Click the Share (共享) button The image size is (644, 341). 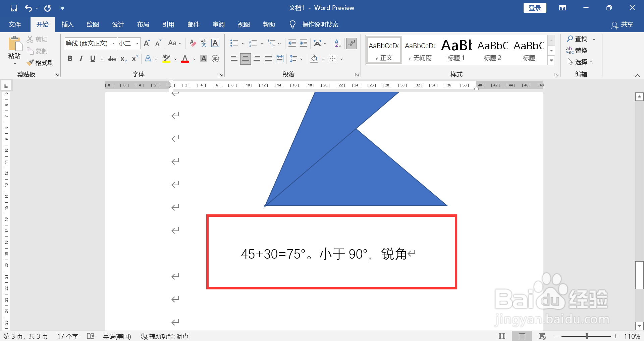pos(622,25)
